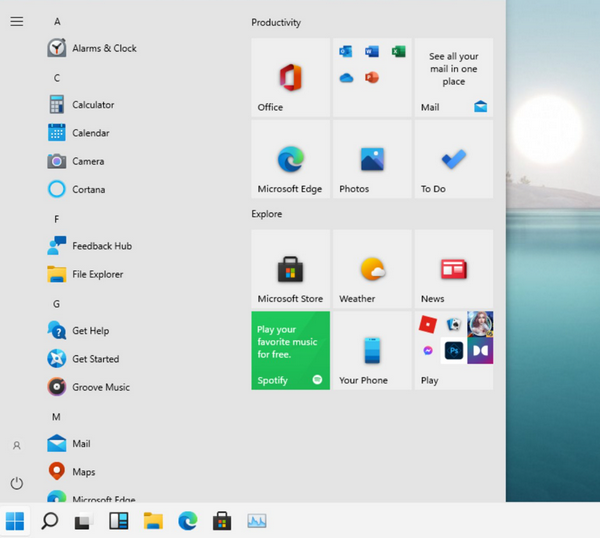Click the letter F group header
Image resolution: width=600 pixels, height=538 pixels.
pos(57,219)
